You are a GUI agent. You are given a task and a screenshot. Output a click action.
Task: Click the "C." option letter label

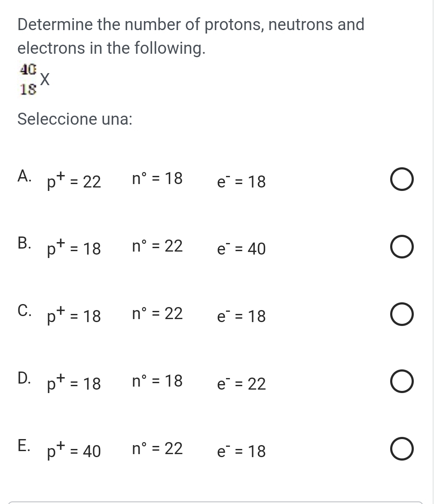(x=25, y=310)
